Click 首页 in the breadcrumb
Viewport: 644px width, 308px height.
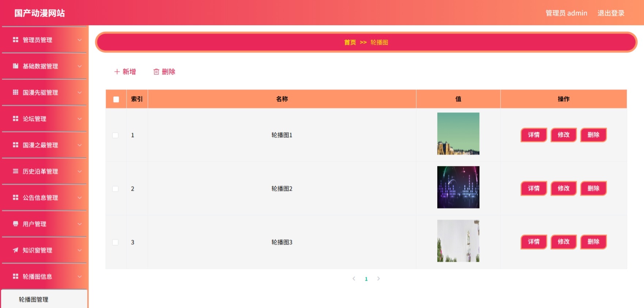(x=350, y=42)
